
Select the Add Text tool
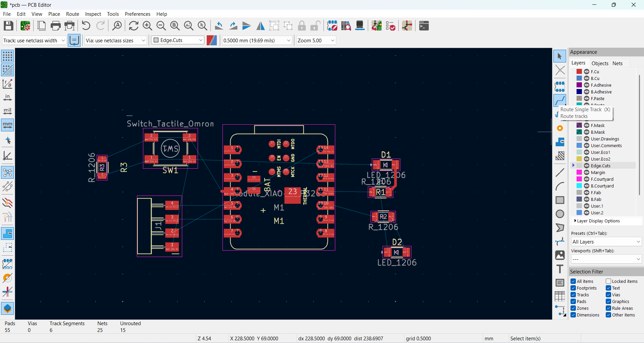click(560, 269)
